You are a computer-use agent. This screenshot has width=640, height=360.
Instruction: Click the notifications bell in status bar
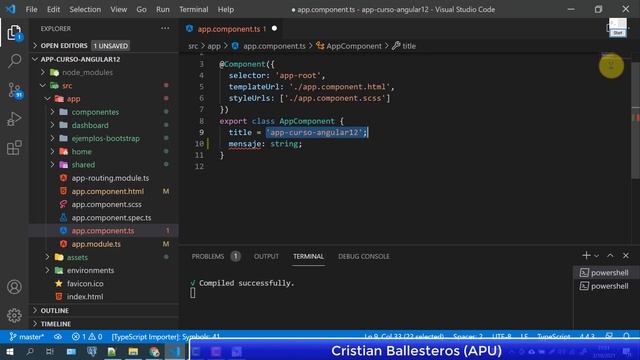pyautogui.click(x=627, y=336)
